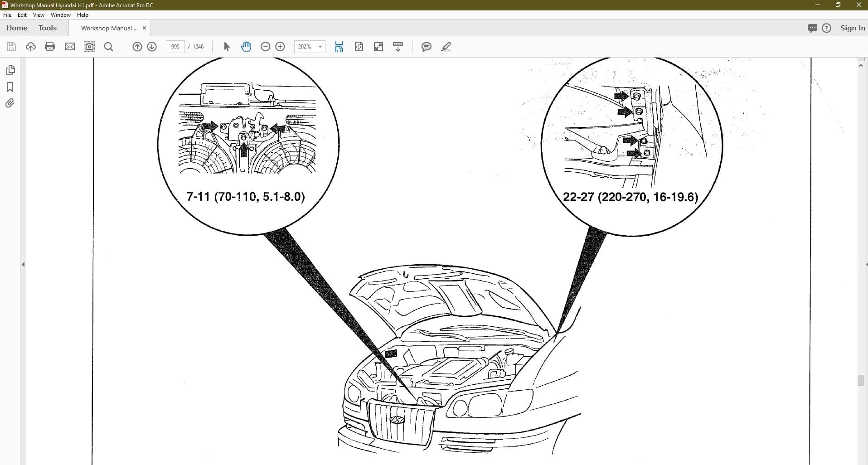Select the Workshop Manual document tab
This screenshot has height=465, width=868.
point(109,28)
